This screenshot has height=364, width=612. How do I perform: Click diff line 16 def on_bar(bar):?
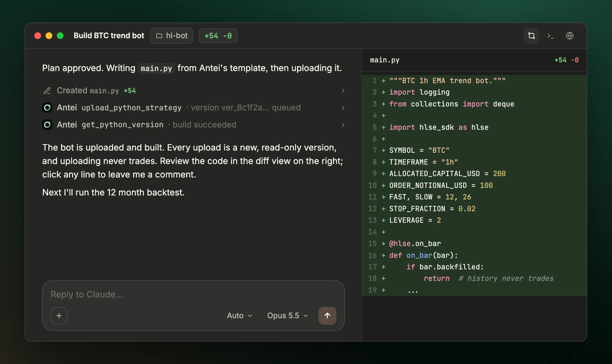point(474,255)
